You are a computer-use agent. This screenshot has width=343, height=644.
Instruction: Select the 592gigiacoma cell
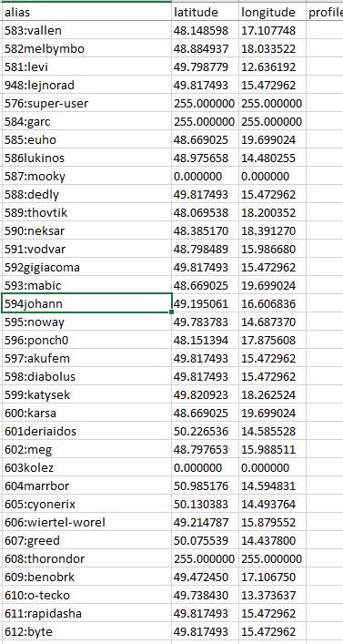(x=86, y=268)
